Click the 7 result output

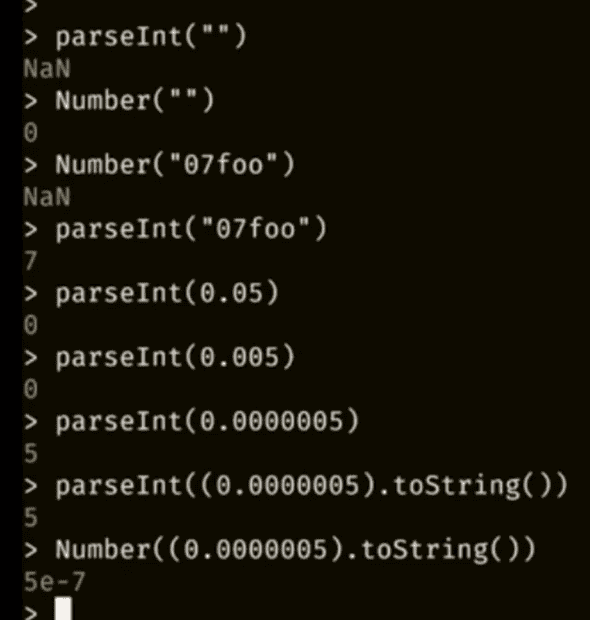(31, 261)
